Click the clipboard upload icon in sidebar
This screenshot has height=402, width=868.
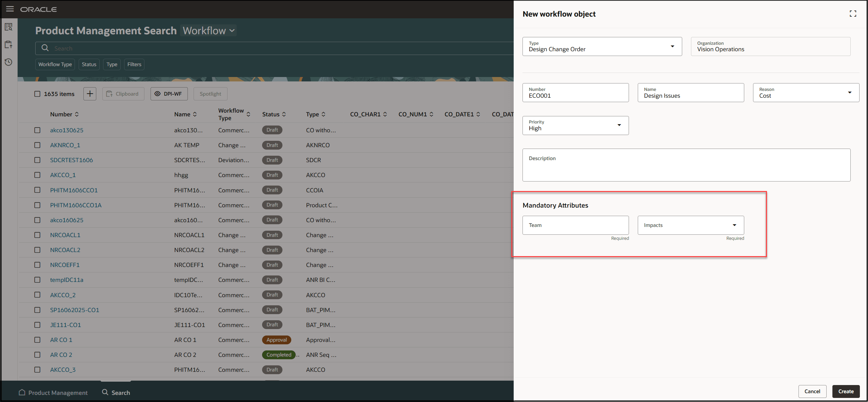(x=8, y=44)
